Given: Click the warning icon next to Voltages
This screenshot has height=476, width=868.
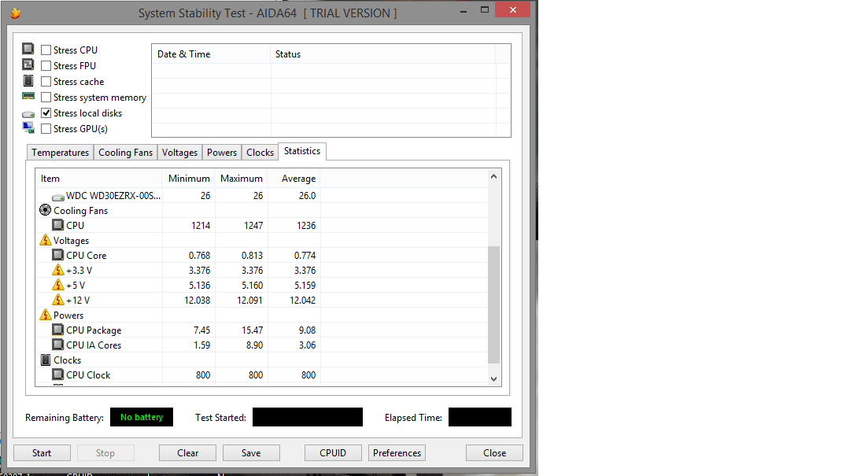Looking at the screenshot, I should pyautogui.click(x=46, y=240).
